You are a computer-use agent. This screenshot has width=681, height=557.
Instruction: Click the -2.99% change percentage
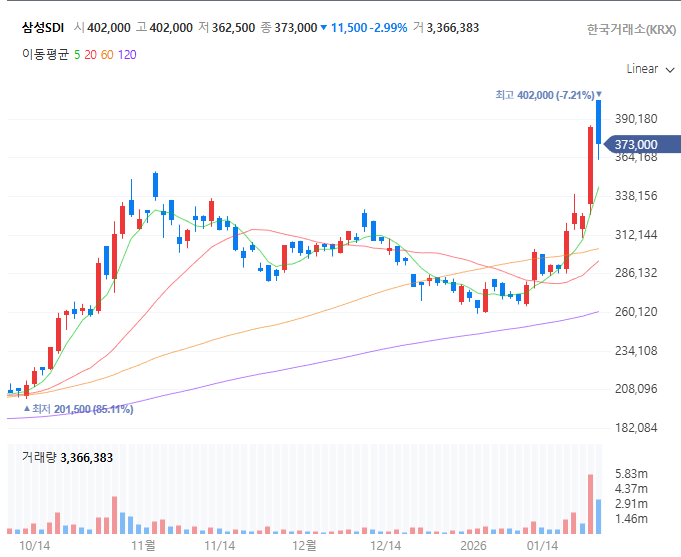[389, 28]
